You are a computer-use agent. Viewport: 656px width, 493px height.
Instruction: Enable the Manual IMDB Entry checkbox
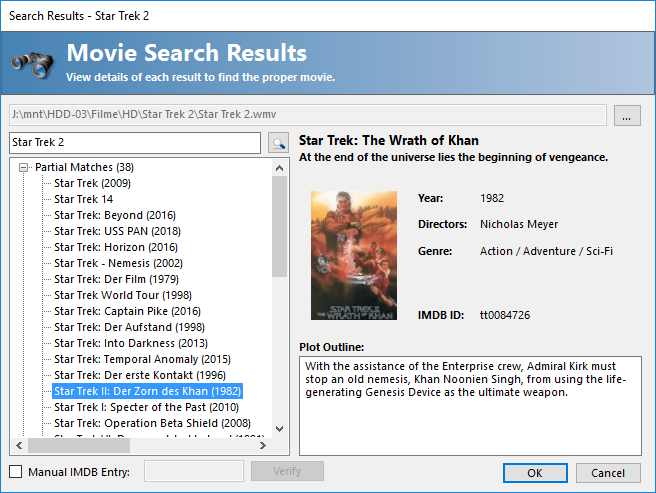[x=16, y=472]
